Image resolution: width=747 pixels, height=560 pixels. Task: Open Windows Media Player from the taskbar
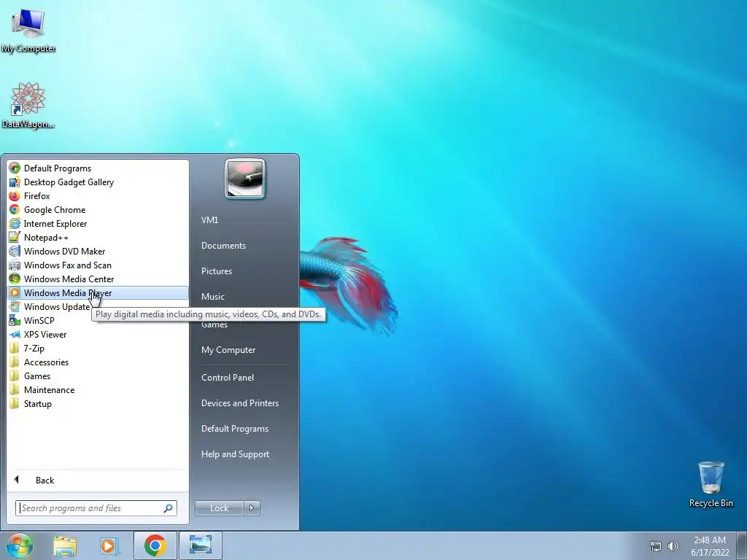click(x=109, y=545)
